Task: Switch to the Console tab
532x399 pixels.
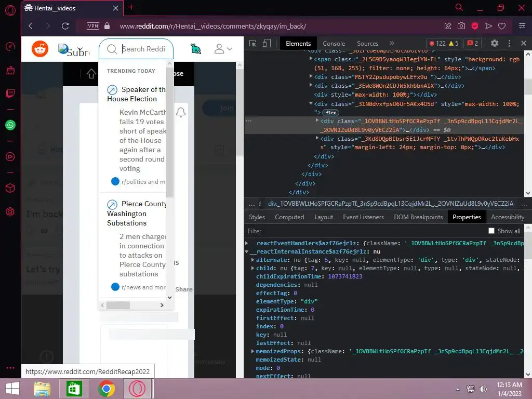Action: pos(334,44)
